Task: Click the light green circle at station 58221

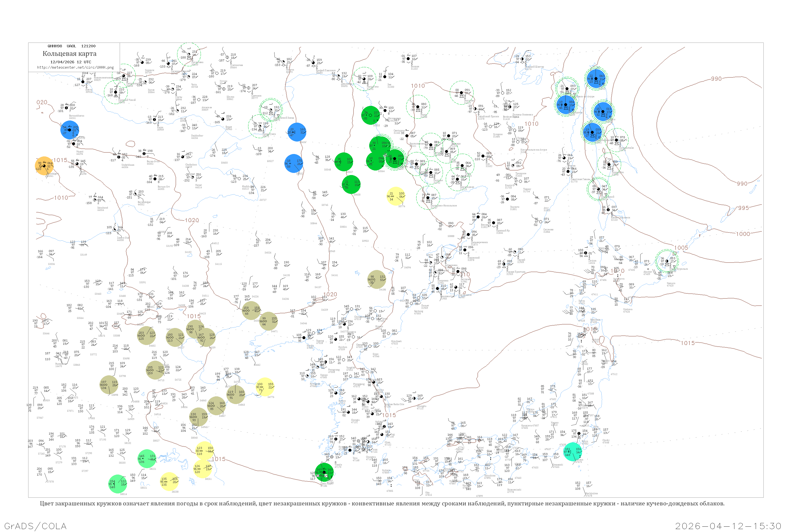Action: click(147, 459)
